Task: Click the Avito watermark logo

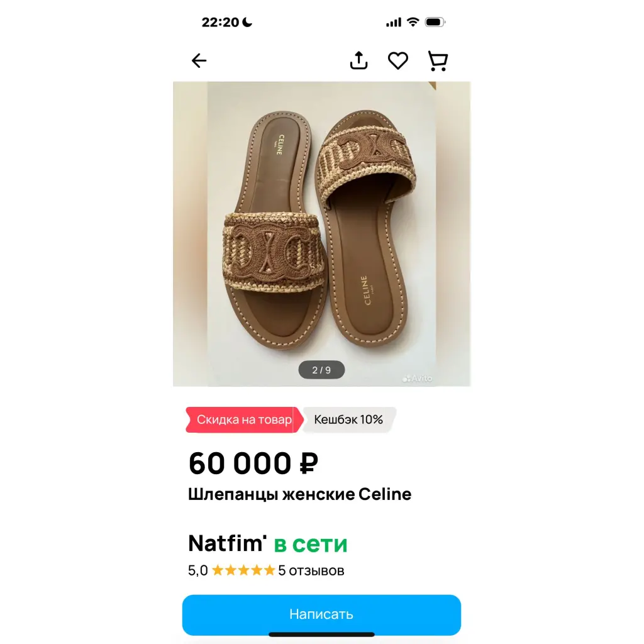Action: pyautogui.click(x=418, y=379)
